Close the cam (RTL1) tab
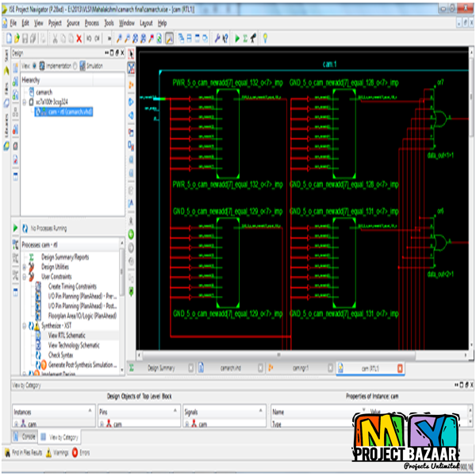Image resolution: width=476 pixels, height=476 pixels. (399, 368)
